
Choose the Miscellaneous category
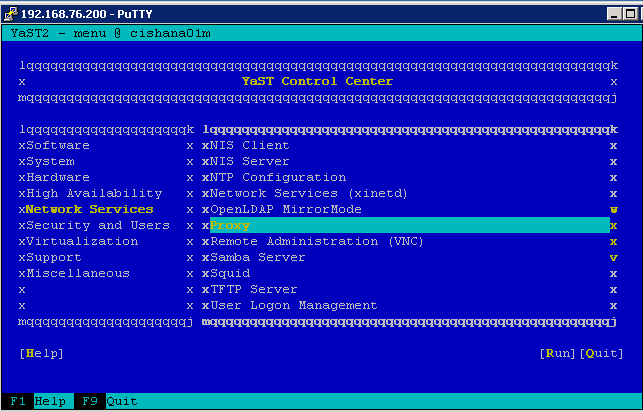78,273
